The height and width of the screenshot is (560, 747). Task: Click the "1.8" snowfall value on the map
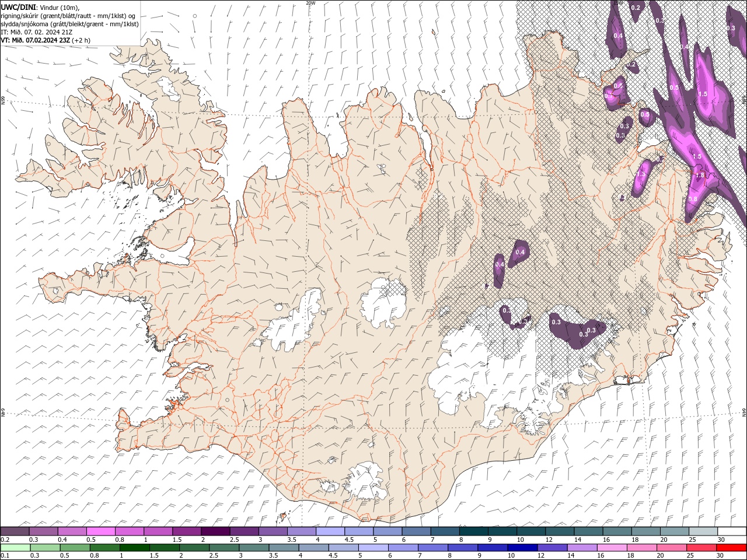700,175
